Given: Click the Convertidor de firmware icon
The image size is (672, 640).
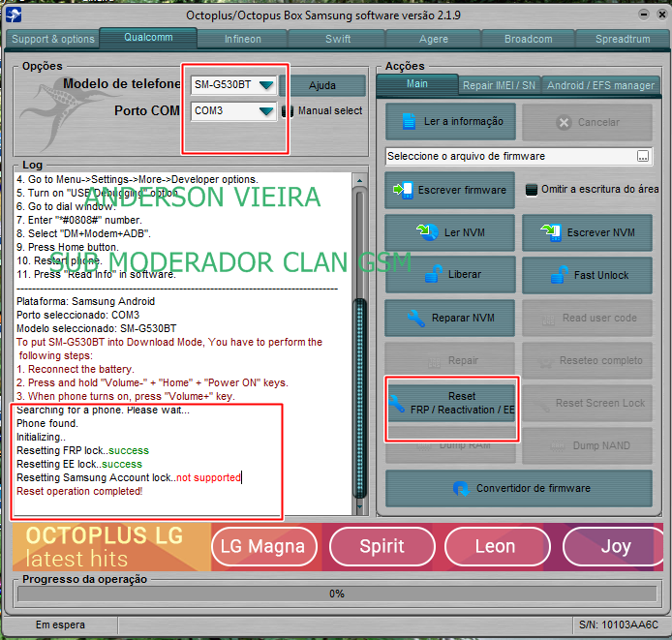Looking at the screenshot, I should (461, 488).
